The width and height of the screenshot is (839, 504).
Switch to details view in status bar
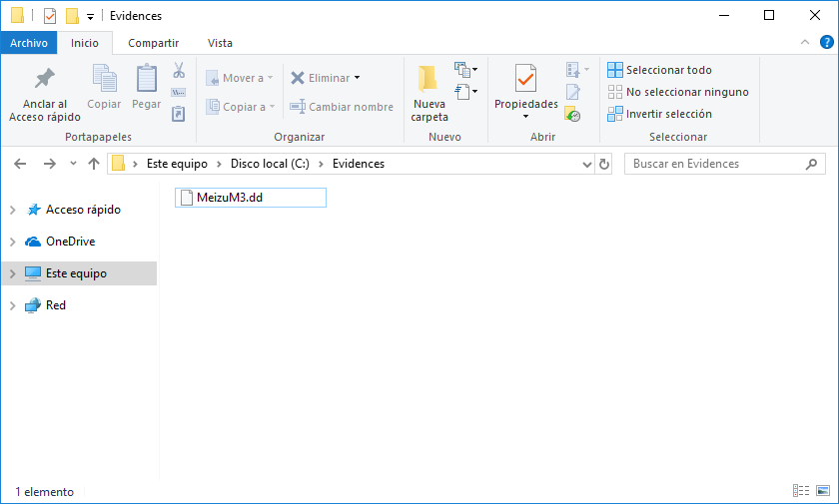pyautogui.click(x=801, y=491)
